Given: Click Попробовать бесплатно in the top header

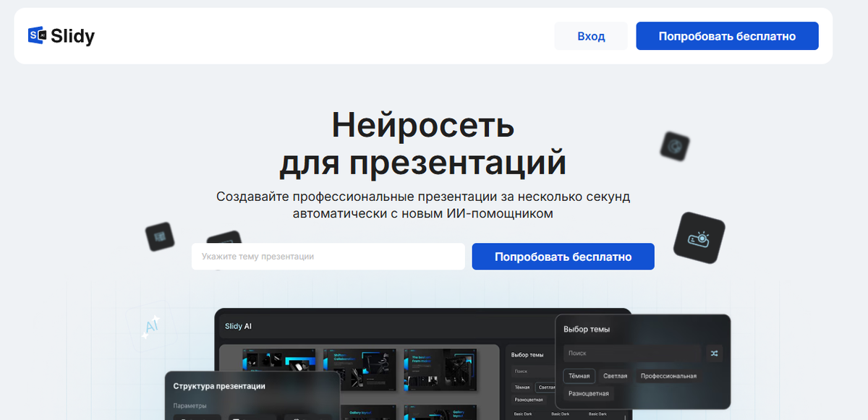Looking at the screenshot, I should click(x=727, y=36).
